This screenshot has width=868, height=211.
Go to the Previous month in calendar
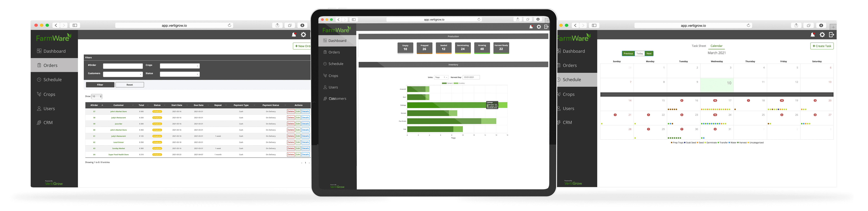point(628,53)
